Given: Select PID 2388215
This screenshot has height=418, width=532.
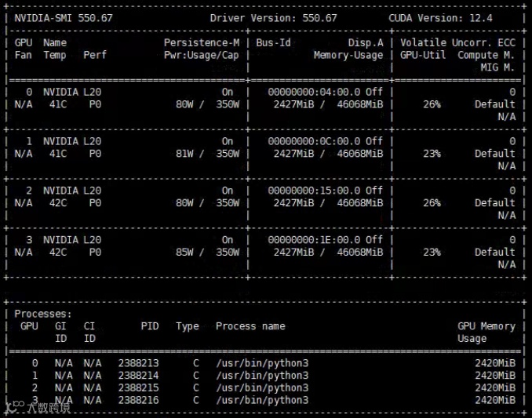Looking at the screenshot, I should click(x=138, y=388).
